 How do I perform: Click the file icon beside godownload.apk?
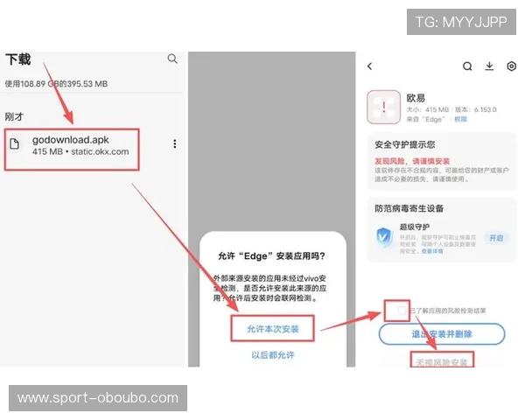point(14,143)
